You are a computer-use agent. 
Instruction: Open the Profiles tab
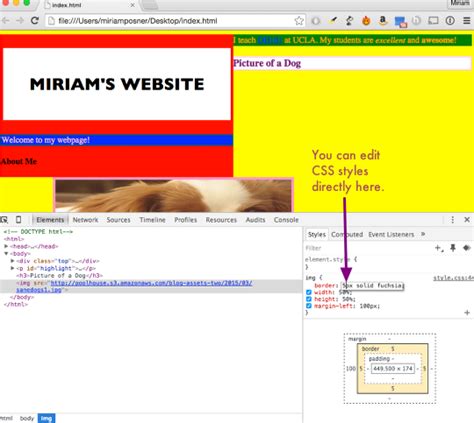coord(185,220)
